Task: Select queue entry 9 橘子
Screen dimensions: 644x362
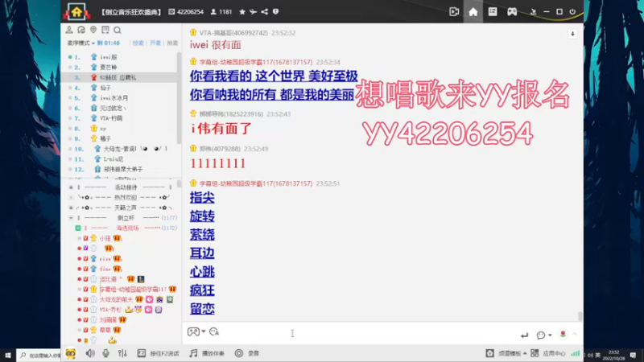Action: tap(119, 138)
